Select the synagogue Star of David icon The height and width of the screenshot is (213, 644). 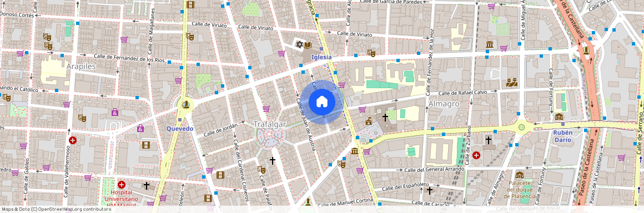[x=299, y=44]
